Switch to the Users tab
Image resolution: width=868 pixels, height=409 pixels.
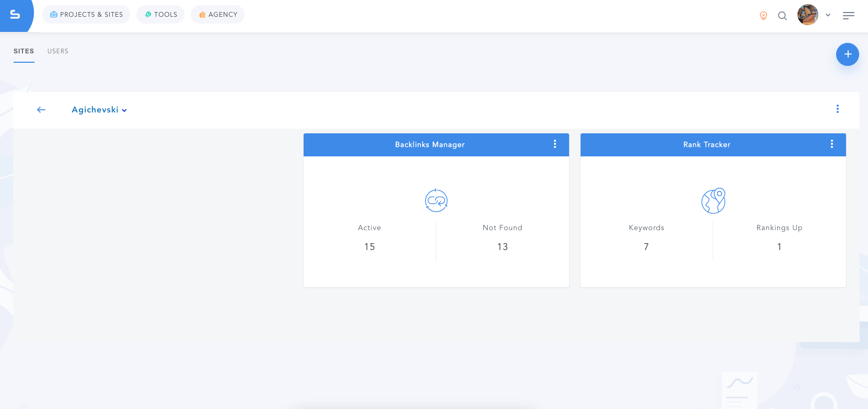click(58, 51)
